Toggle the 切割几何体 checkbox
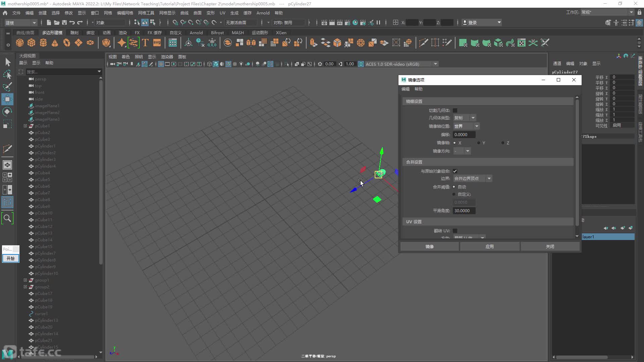This screenshot has width=644, height=362. coord(455,110)
